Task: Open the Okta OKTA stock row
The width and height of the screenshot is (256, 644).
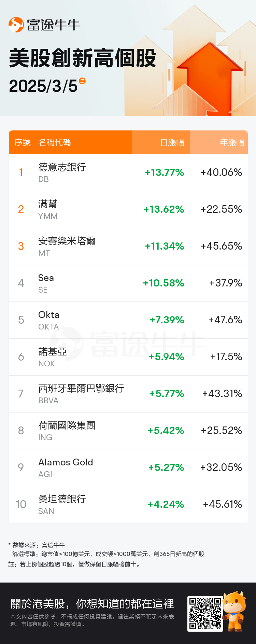Action: pyautogui.click(x=128, y=320)
